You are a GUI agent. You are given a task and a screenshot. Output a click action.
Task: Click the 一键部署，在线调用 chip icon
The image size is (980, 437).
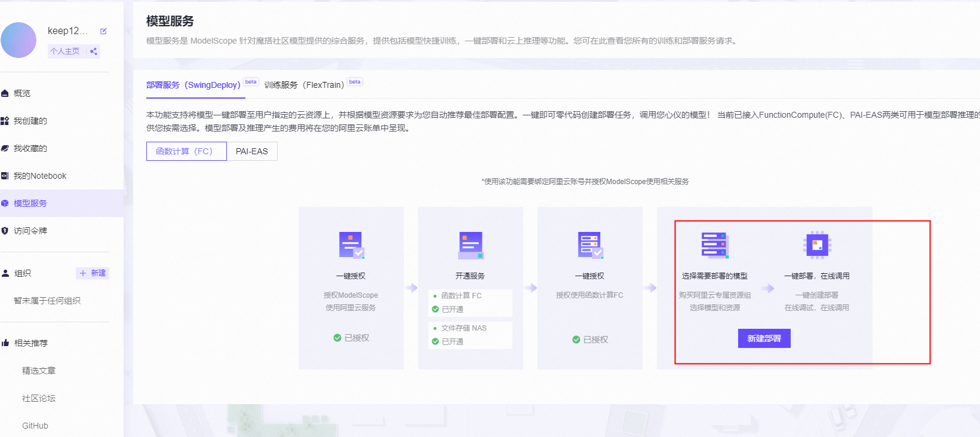pos(817,245)
